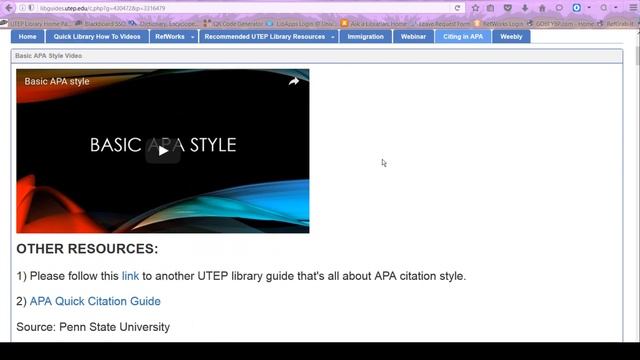Screen dimensions: 640x360
Task: Switch to the Immigration tab
Action: point(366,37)
